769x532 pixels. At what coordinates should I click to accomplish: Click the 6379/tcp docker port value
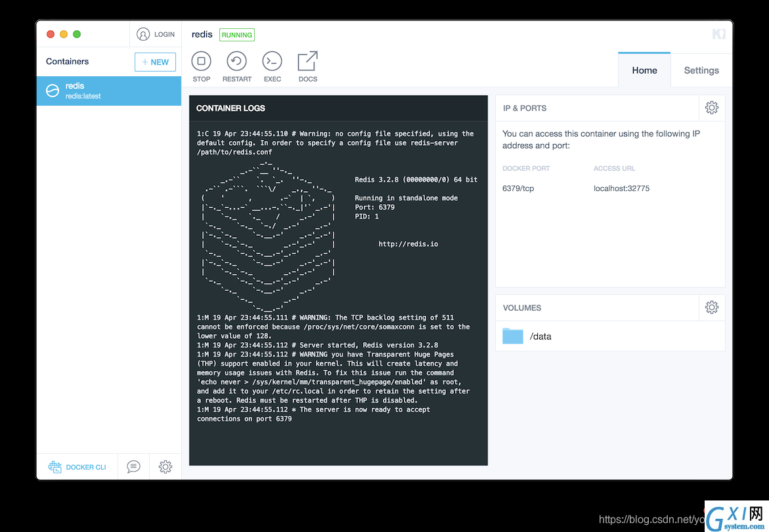[x=518, y=188]
